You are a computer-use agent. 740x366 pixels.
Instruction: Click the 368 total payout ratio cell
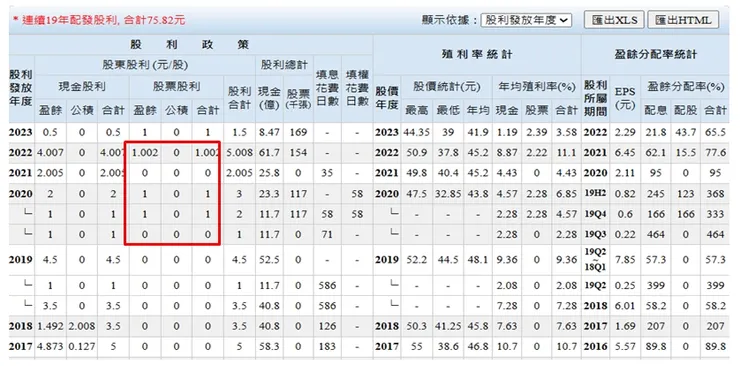[715, 194]
